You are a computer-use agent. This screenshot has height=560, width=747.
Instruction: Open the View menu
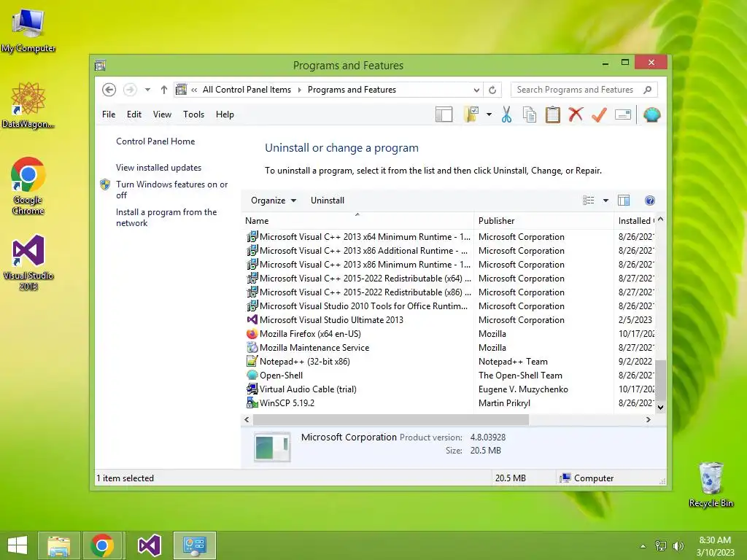pos(162,114)
